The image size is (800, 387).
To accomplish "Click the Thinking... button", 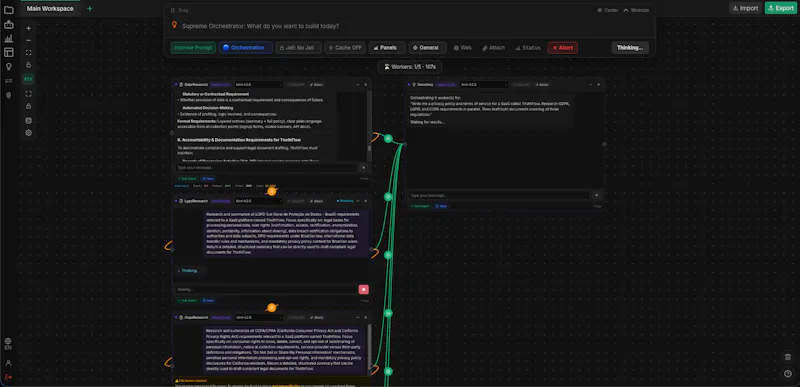I will pyautogui.click(x=630, y=47).
